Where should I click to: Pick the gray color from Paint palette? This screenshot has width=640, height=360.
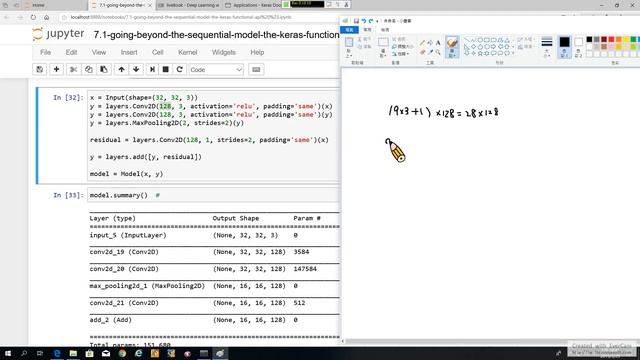[x=596, y=39]
